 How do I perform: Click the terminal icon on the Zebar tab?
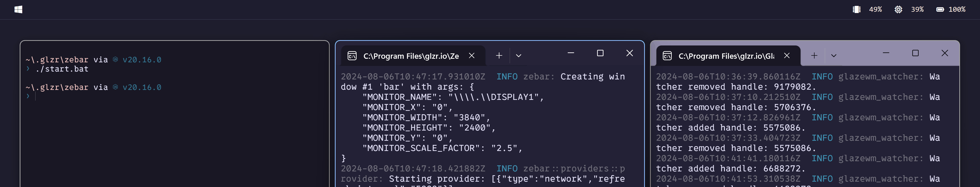352,56
